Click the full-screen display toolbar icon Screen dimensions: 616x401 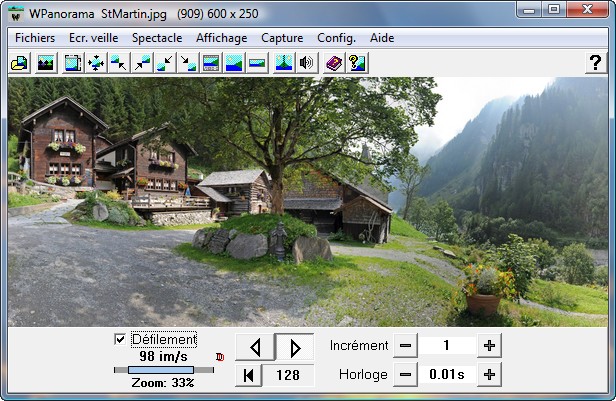[73, 63]
